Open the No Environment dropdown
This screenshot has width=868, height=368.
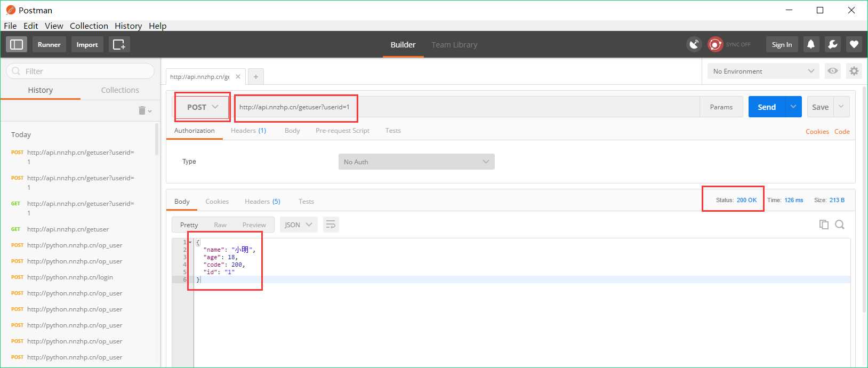(x=763, y=71)
